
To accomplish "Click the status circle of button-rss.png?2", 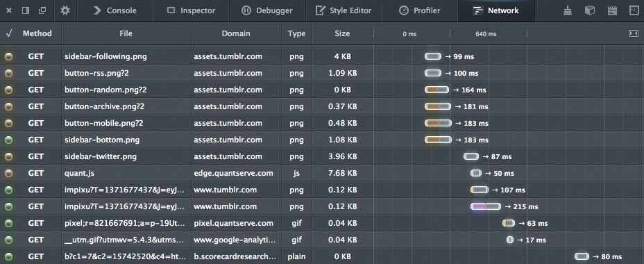I will tap(8, 73).
